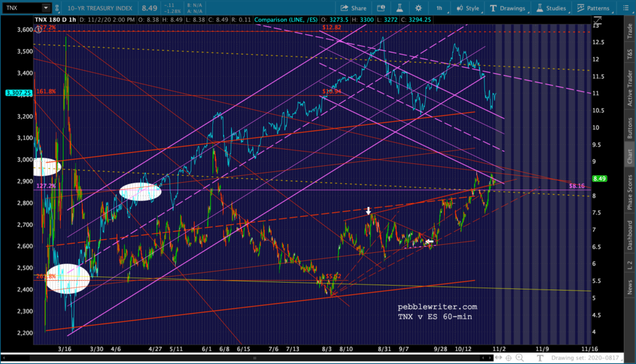
Task: Open chart settings gear icon
Action: coord(418,8)
